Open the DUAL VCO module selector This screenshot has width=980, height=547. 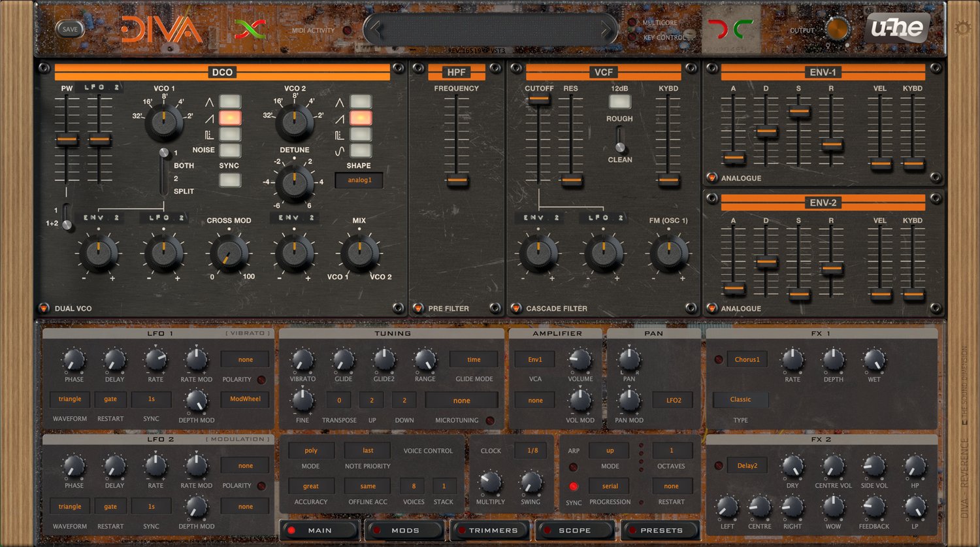click(x=44, y=308)
